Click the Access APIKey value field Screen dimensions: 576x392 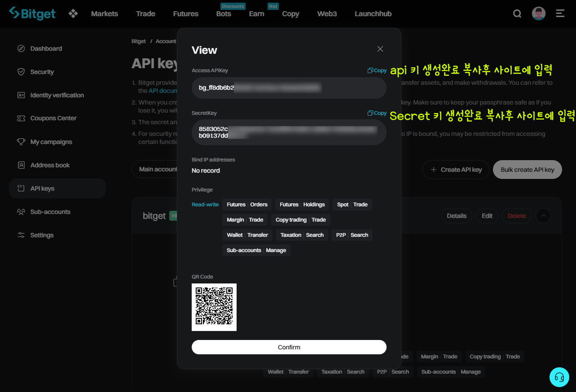coord(289,88)
